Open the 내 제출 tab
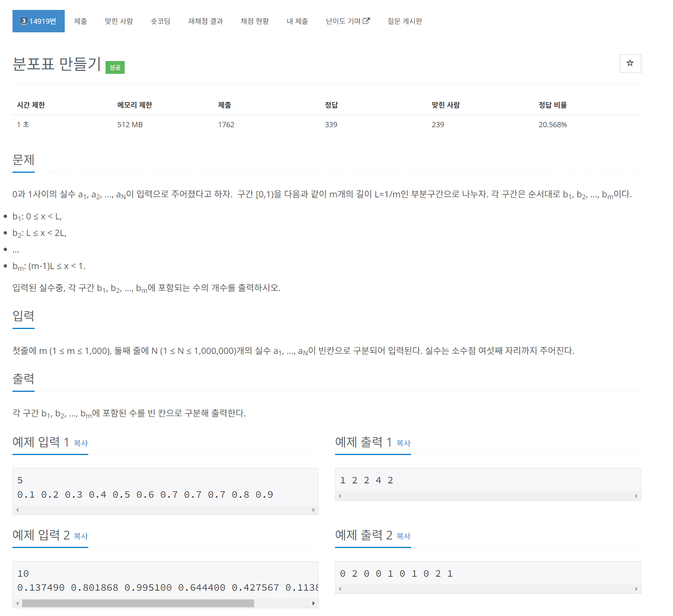The height and width of the screenshot is (616, 673). 297,21
